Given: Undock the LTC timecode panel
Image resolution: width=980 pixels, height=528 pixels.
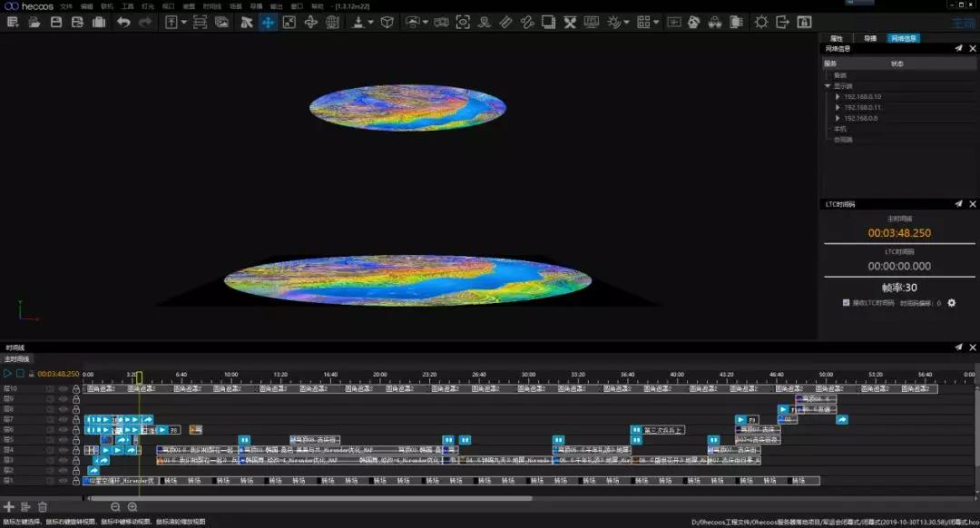Looking at the screenshot, I should pos(959,204).
